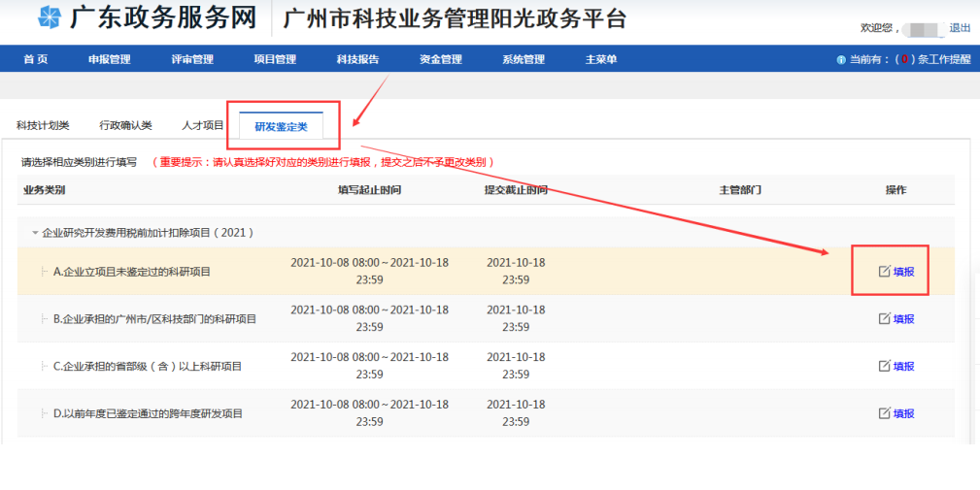980x490 pixels.
Task: Click the 填写起止时间 column header
Action: pos(369,190)
